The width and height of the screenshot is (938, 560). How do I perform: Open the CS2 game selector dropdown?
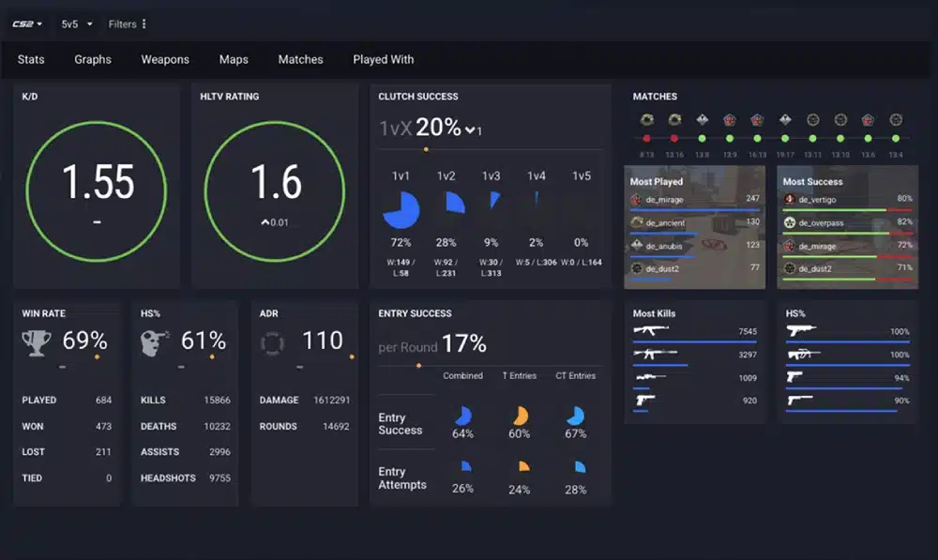coord(27,24)
